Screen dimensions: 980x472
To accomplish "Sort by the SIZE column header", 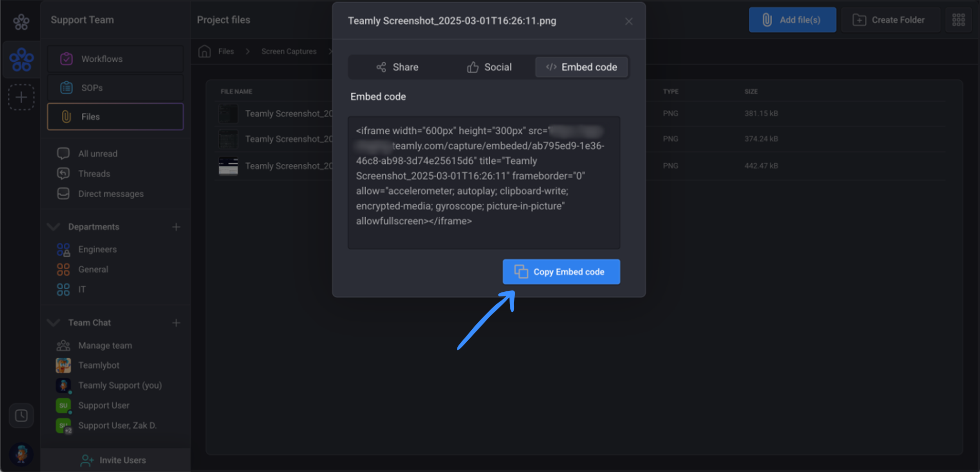I will pos(751,92).
